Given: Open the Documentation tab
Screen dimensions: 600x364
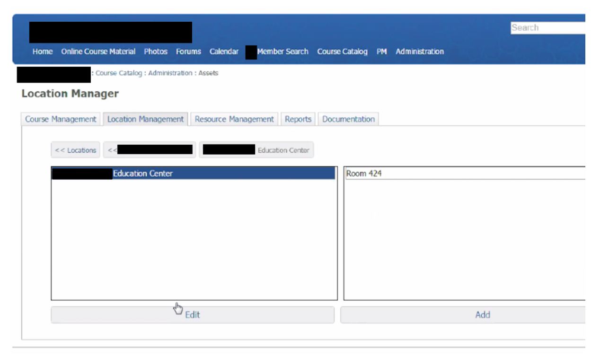Looking at the screenshot, I should pos(348,119).
